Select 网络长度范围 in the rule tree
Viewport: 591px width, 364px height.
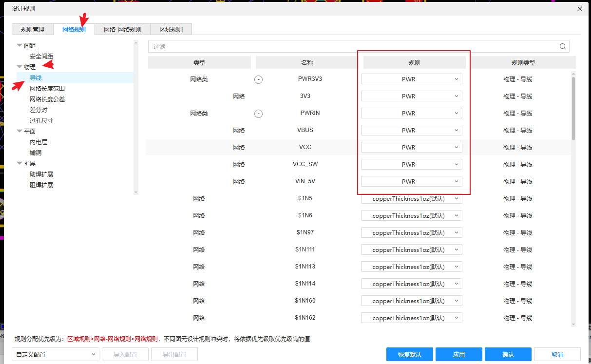47,88
